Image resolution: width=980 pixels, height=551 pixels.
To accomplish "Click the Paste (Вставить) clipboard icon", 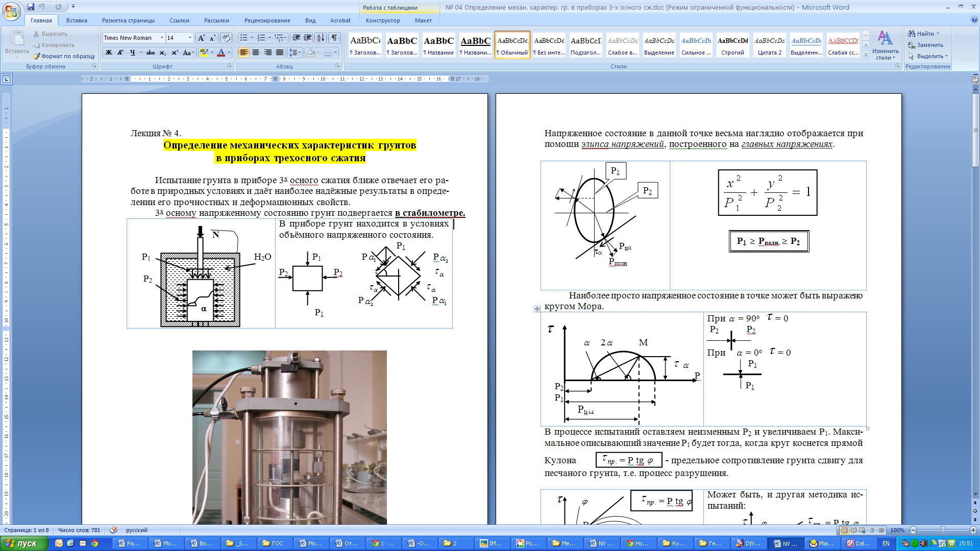I will (x=17, y=39).
